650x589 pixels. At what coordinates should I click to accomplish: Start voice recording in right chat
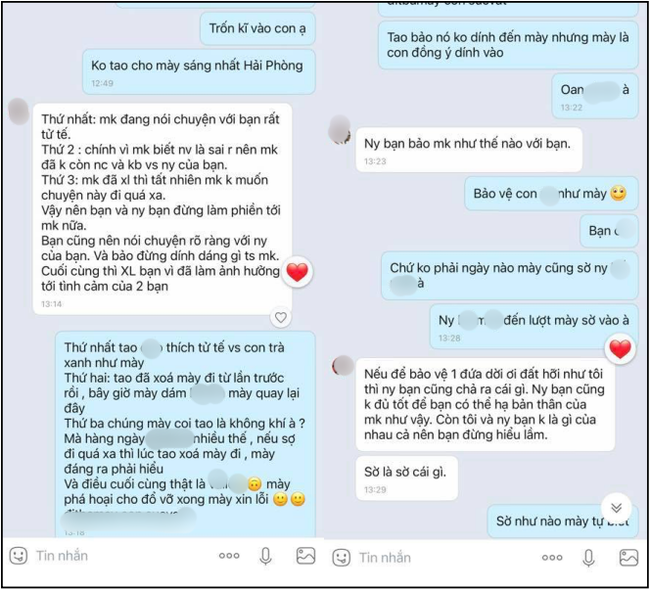click(588, 558)
